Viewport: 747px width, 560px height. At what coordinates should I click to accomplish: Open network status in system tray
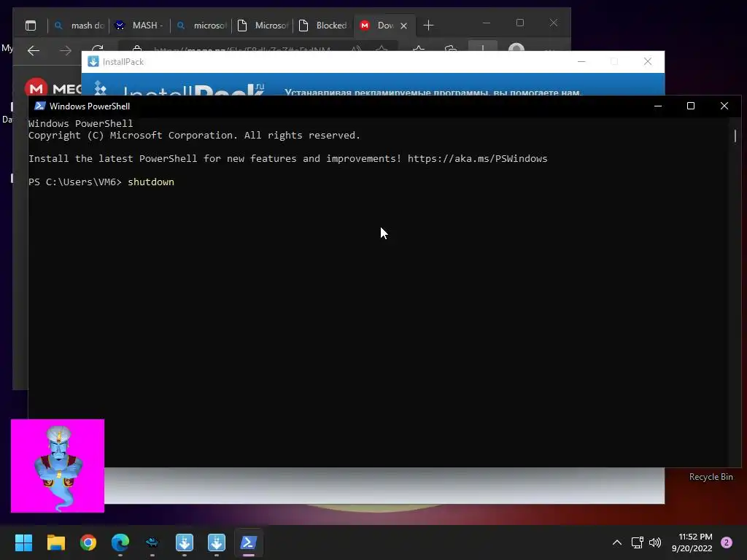pos(637,542)
